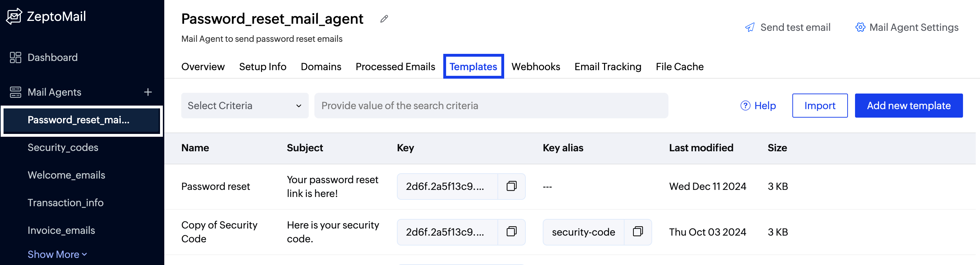Copy the Password reset template key
This screenshot has height=265, width=980.
coord(511,186)
